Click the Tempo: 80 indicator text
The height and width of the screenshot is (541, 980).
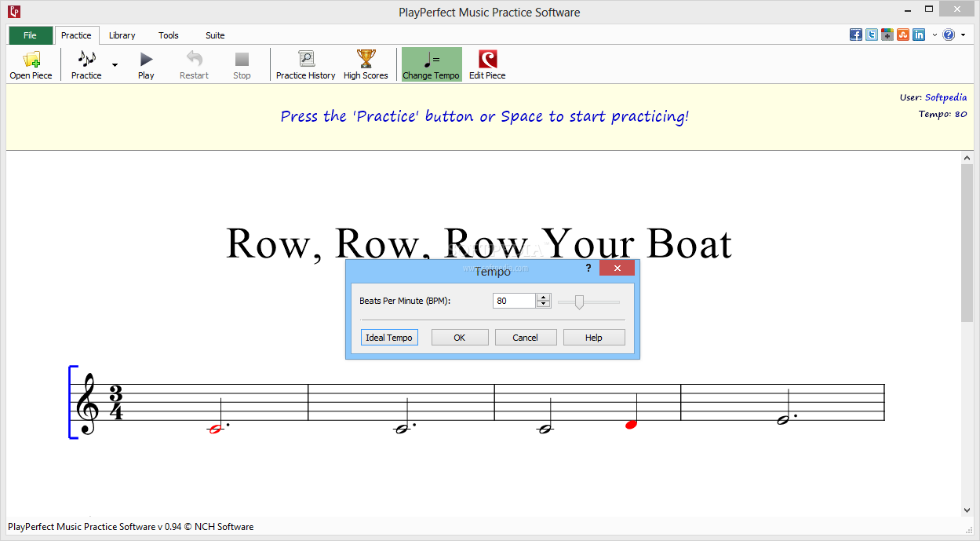[x=942, y=114]
